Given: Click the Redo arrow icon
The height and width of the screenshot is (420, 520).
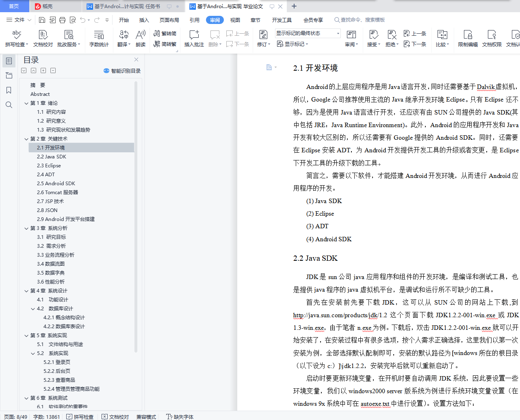Looking at the screenshot, I should tap(97, 20).
